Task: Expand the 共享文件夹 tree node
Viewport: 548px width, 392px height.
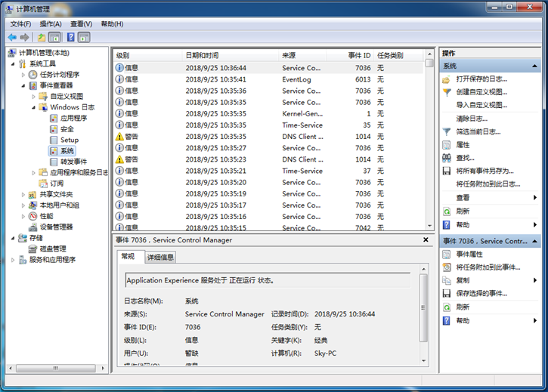Action: click(23, 194)
